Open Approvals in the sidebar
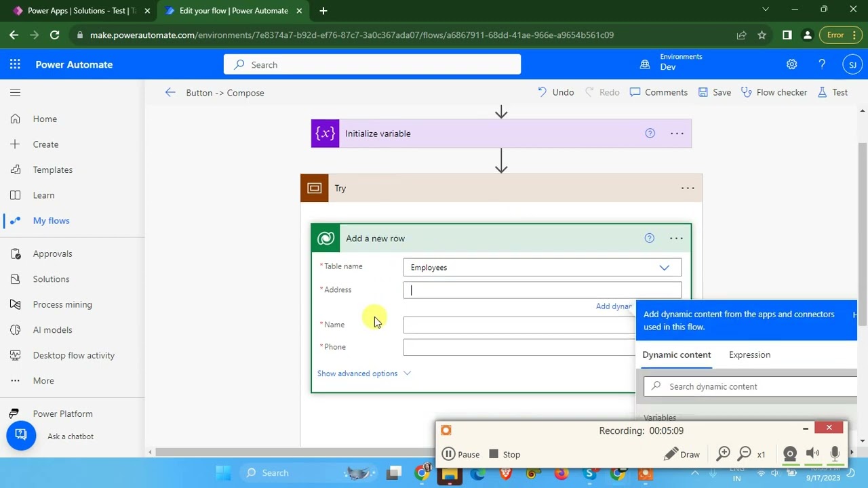The height and width of the screenshot is (488, 868). click(x=52, y=253)
